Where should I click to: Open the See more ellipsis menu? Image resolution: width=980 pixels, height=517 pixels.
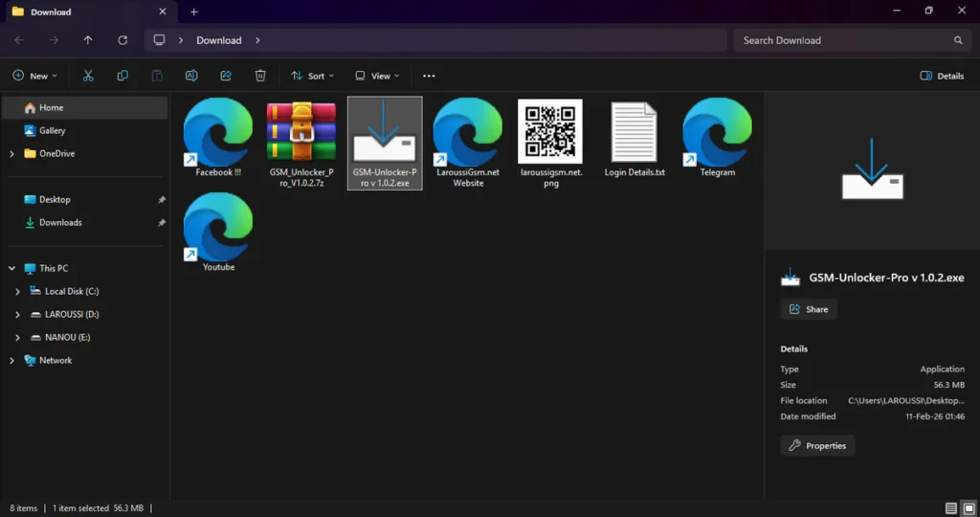[x=429, y=76]
